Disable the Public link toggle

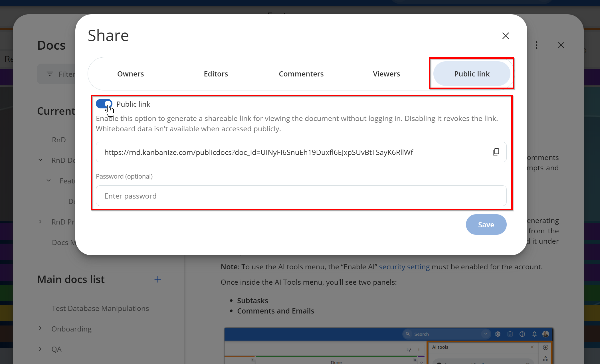click(x=104, y=104)
